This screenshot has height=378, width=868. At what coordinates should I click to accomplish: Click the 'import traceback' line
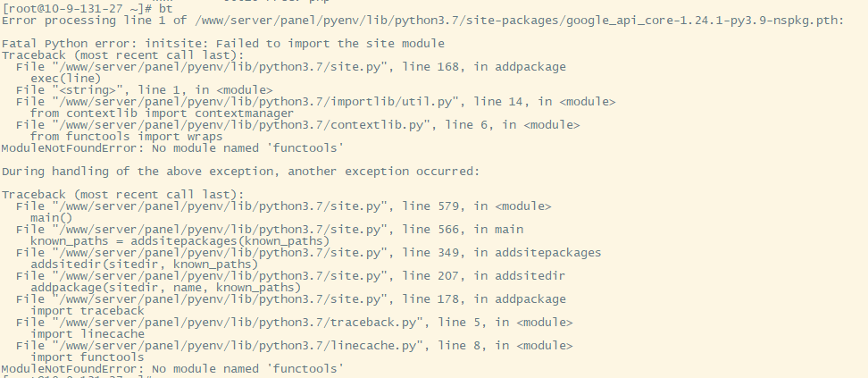pyautogui.click(x=88, y=311)
